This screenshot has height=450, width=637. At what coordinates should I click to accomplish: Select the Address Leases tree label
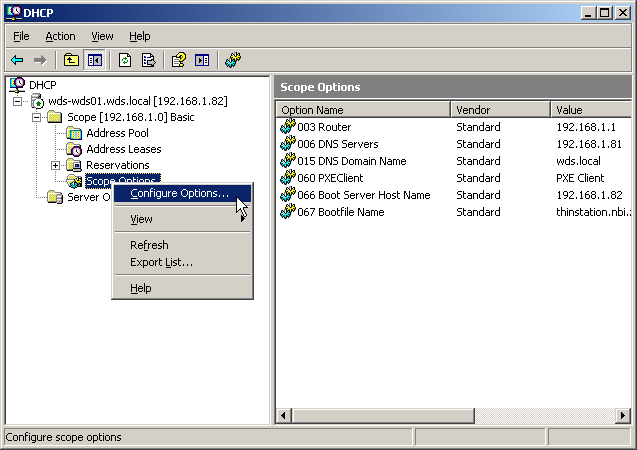pos(124,149)
